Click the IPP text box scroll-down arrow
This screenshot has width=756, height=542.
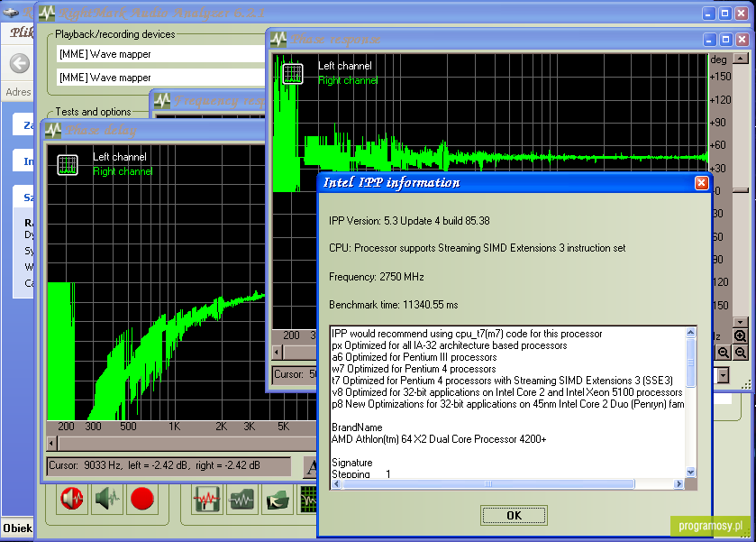click(x=690, y=473)
